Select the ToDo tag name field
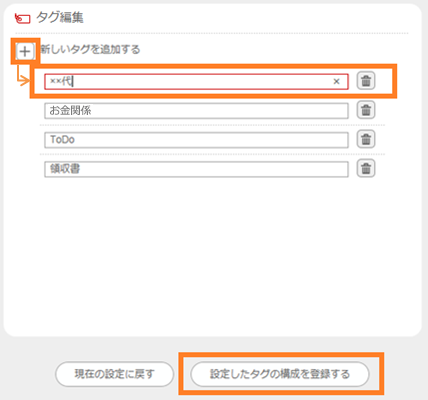Viewport: 428px width, 400px height. pyautogui.click(x=196, y=140)
